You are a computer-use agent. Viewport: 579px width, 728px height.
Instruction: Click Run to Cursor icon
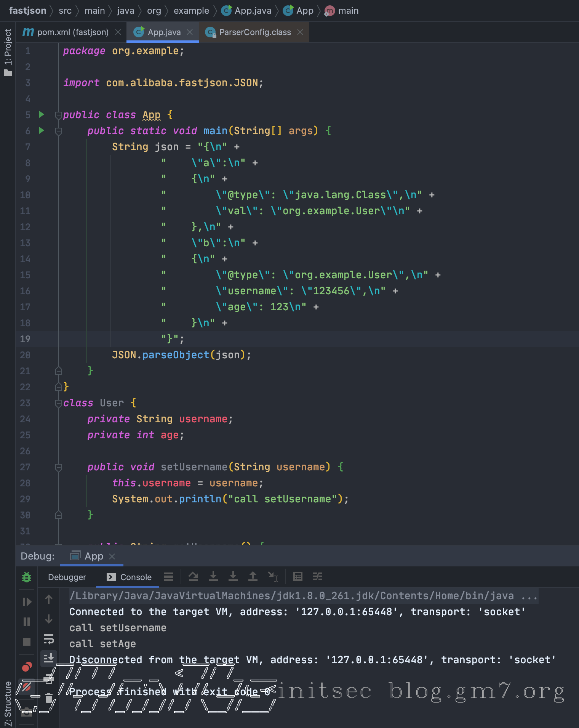273,577
